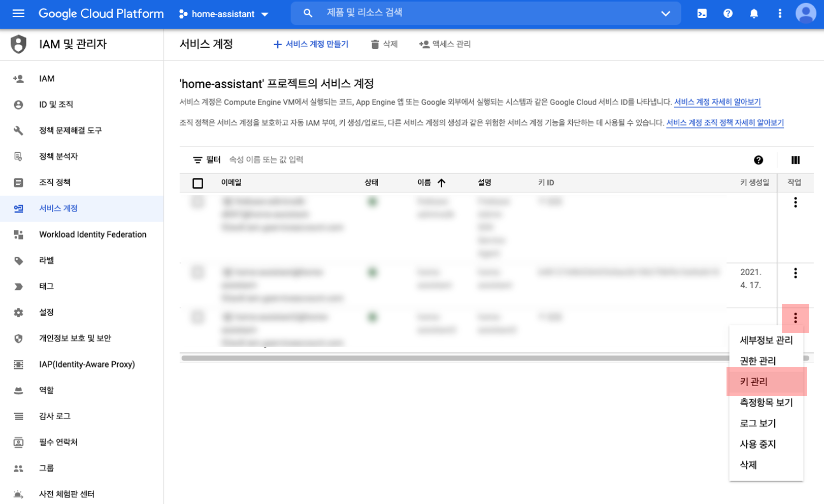Open 태그 page
This screenshot has height=504, width=824.
pyautogui.click(x=82, y=286)
